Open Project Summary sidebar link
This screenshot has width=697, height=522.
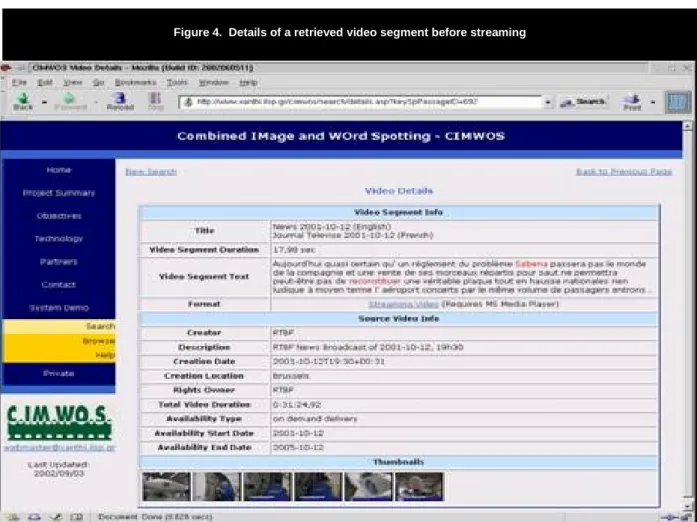(x=59, y=193)
